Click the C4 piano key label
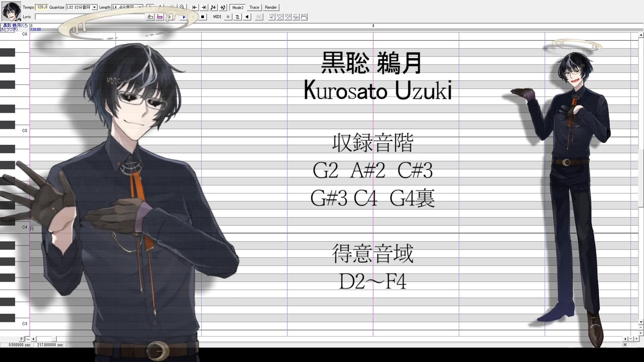The image size is (644, 362). (x=25, y=227)
